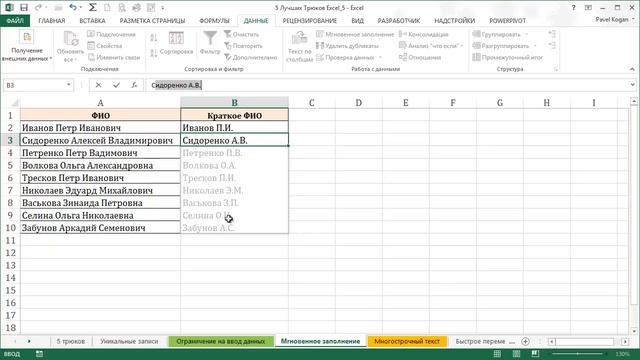
Task: Sort ascending A to Z
Action: pyautogui.click(x=153, y=38)
